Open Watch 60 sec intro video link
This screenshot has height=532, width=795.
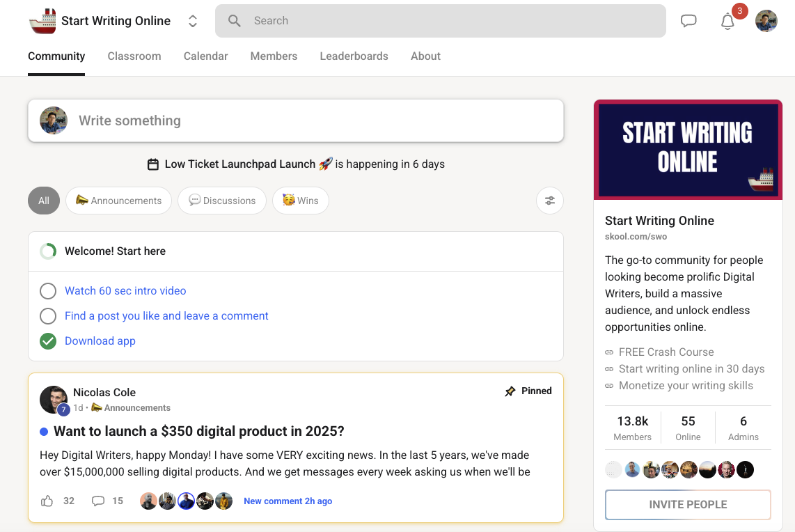click(x=125, y=290)
